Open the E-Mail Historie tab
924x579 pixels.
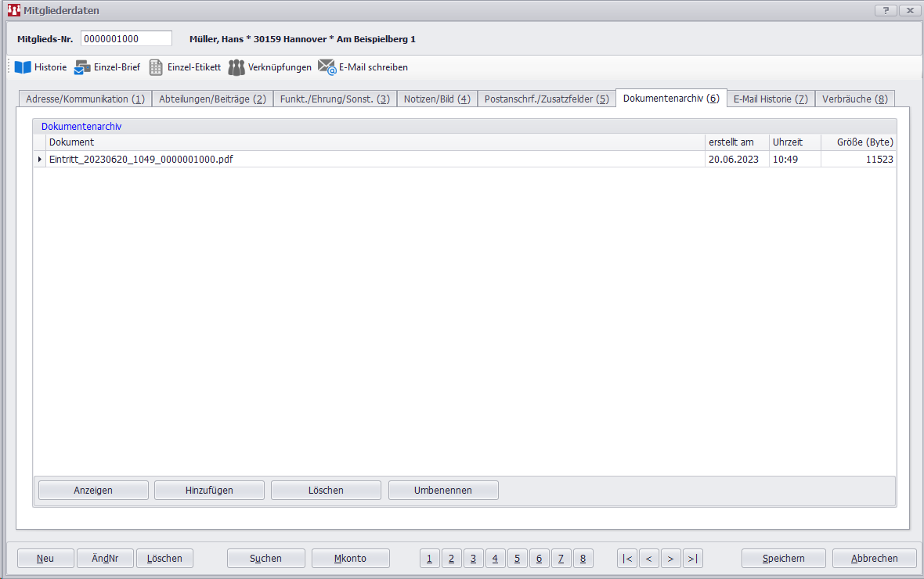(771, 99)
